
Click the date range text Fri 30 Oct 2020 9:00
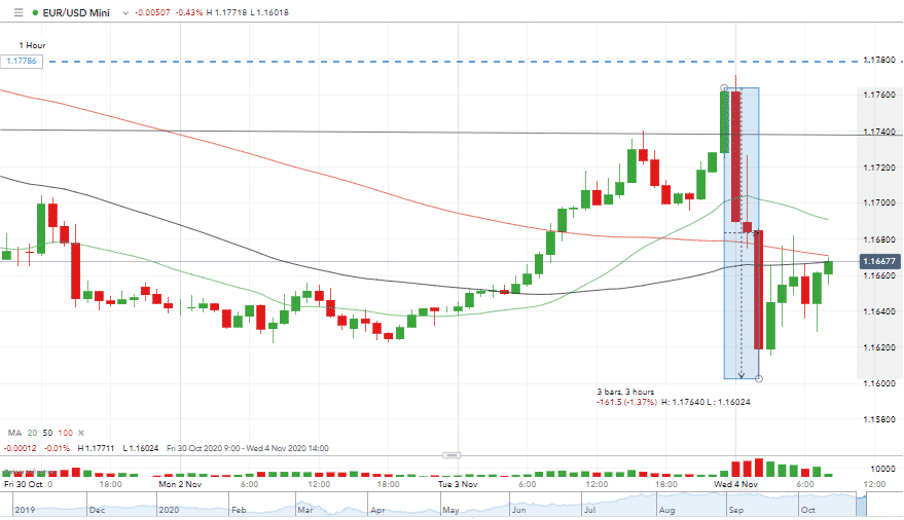202,448
